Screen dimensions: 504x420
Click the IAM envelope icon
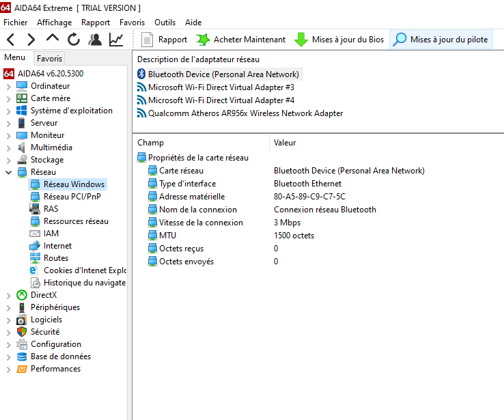35,234
